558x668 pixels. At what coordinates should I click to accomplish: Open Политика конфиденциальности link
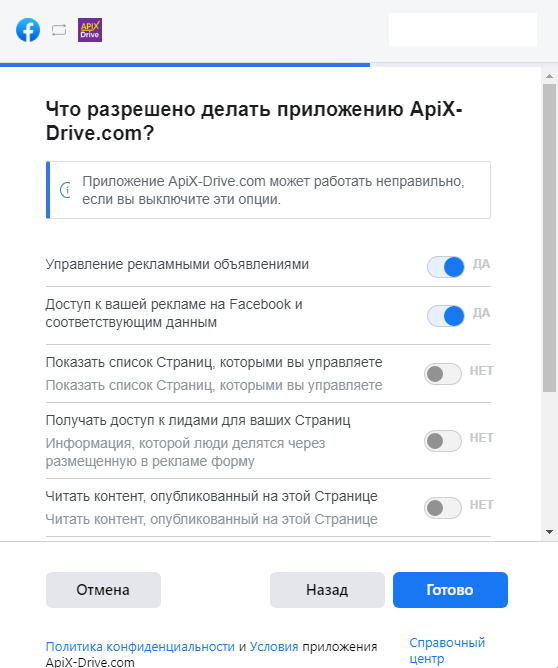coord(140,646)
